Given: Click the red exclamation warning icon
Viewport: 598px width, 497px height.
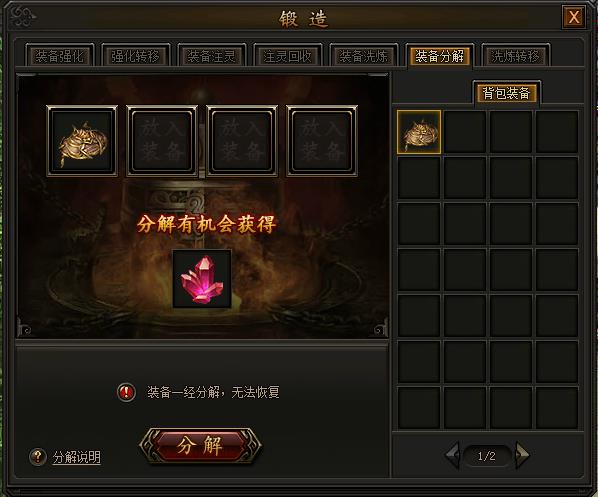Looking at the screenshot, I should [126, 392].
